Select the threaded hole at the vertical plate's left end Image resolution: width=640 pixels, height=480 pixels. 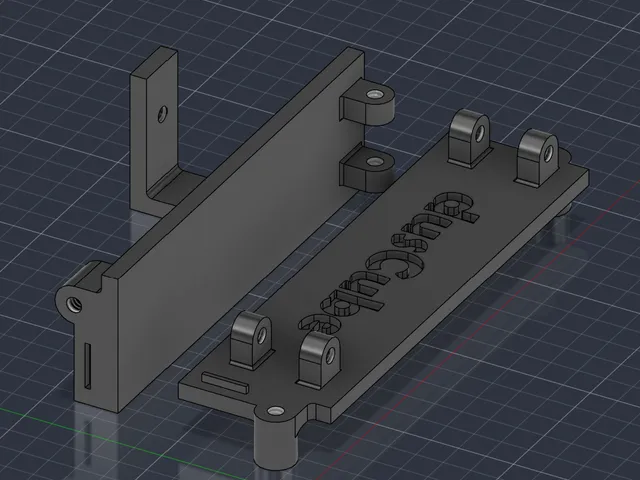point(76,304)
